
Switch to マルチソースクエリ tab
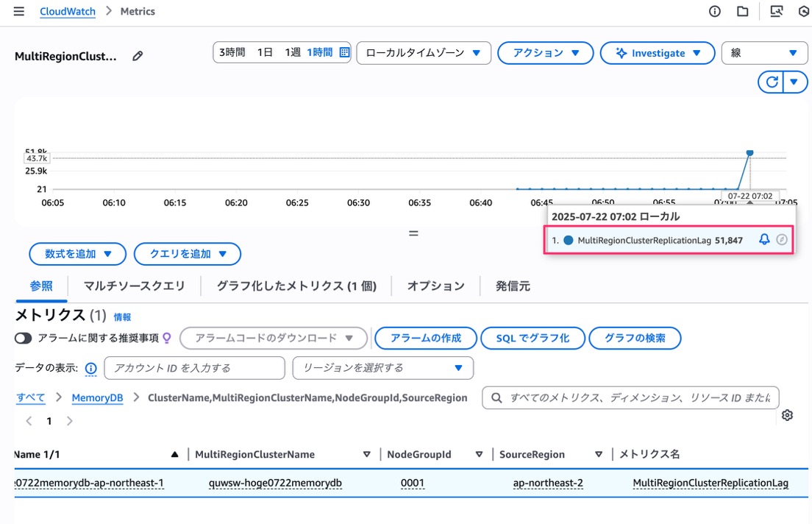click(134, 286)
